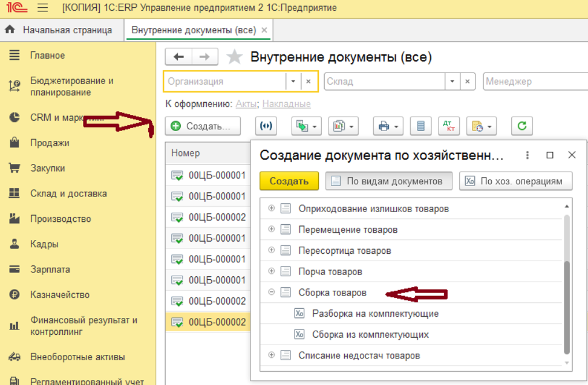Screen dimensions: 588x385
Task: Click the barcode scan (•) toolbar icon
Action: (266, 126)
